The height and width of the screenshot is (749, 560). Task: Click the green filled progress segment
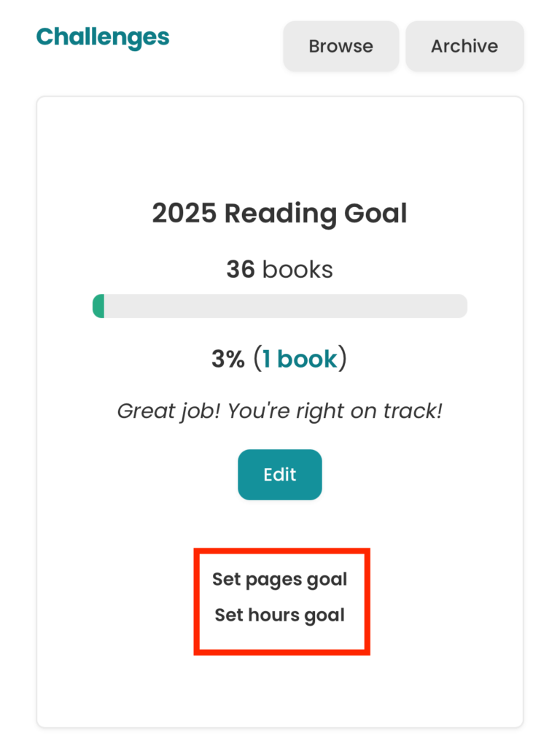pyautogui.click(x=98, y=306)
